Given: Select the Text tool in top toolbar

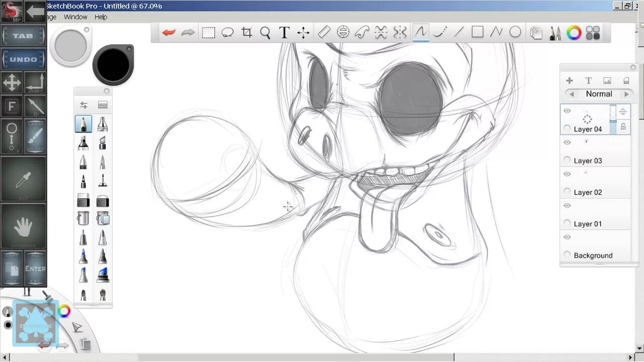Looking at the screenshot, I should click(x=284, y=33).
